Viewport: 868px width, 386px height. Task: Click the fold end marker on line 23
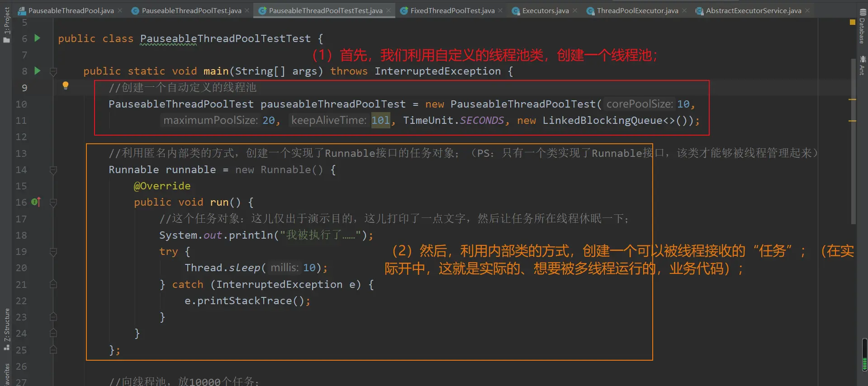click(53, 317)
